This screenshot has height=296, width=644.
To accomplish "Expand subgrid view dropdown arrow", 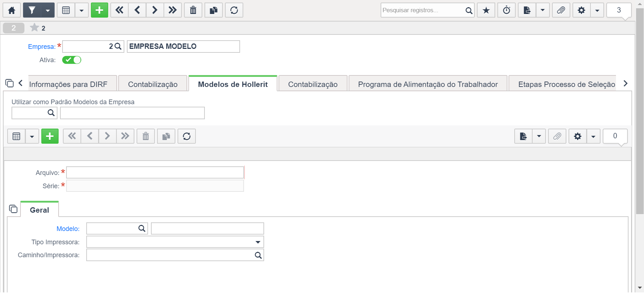I will [x=32, y=136].
